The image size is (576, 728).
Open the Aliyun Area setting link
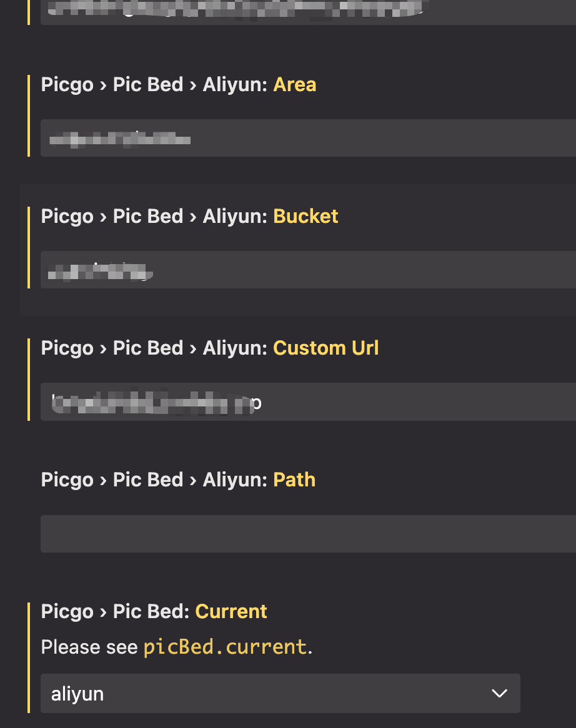(294, 84)
